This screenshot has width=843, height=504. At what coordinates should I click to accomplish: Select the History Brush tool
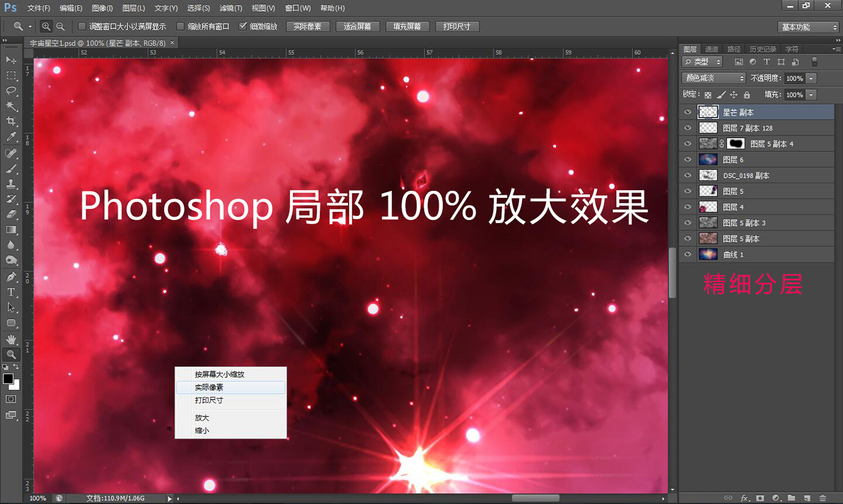pyautogui.click(x=11, y=199)
